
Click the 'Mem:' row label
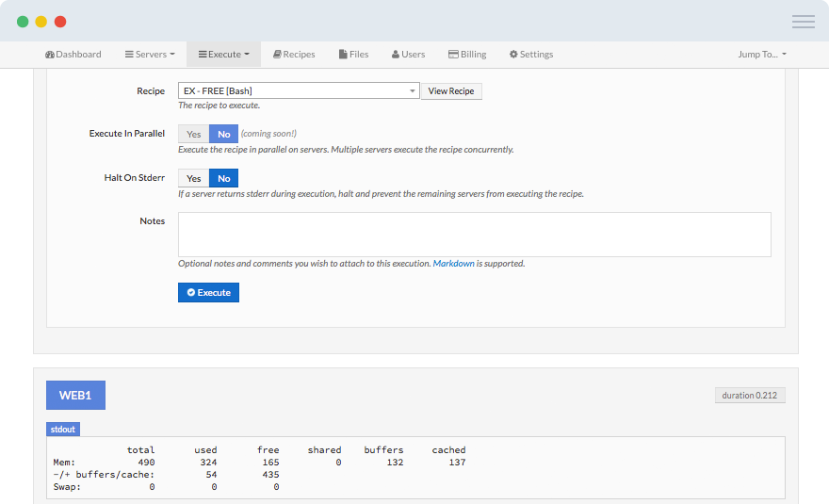pyautogui.click(x=64, y=463)
